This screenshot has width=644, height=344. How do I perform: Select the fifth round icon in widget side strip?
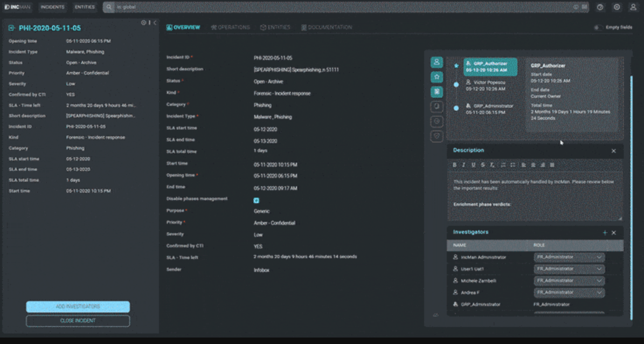[x=437, y=122]
